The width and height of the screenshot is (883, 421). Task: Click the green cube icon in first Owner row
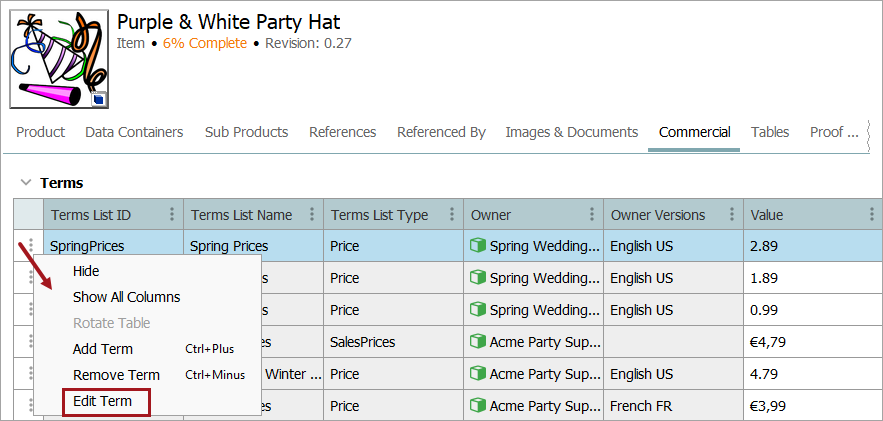click(478, 246)
